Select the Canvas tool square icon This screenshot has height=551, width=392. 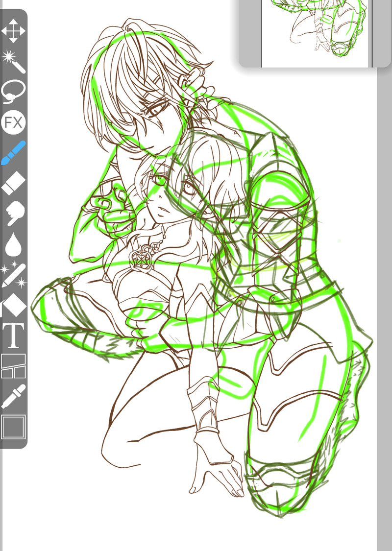click(x=13, y=427)
